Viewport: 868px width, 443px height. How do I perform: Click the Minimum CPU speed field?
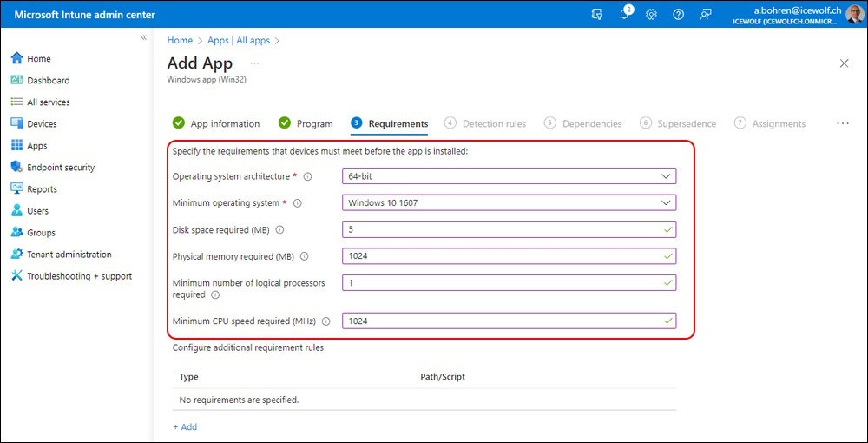tap(510, 321)
